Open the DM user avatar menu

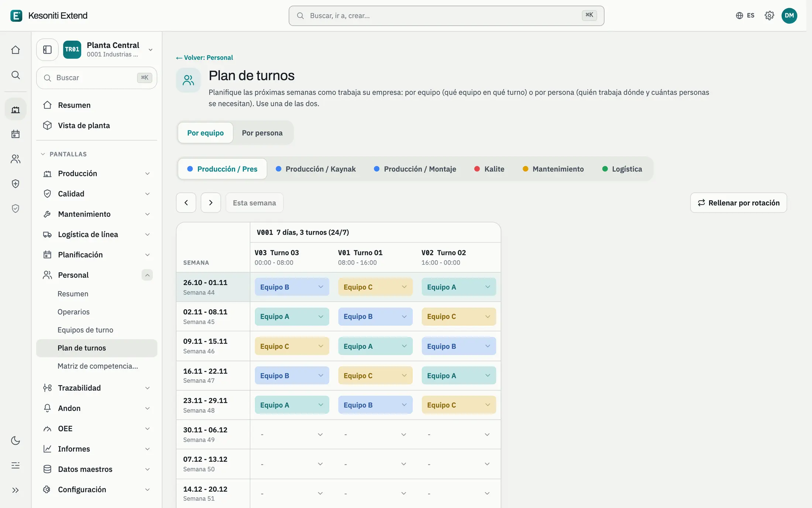point(789,16)
